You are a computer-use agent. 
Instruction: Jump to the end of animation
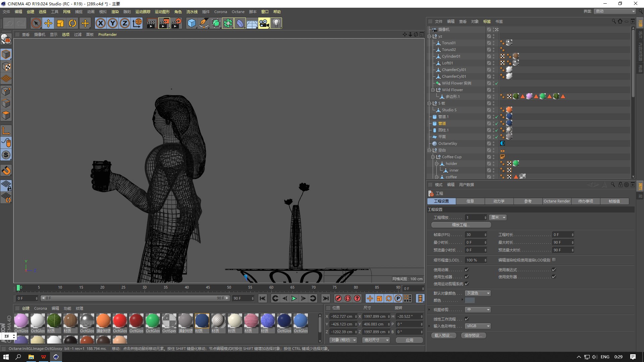coord(325,298)
